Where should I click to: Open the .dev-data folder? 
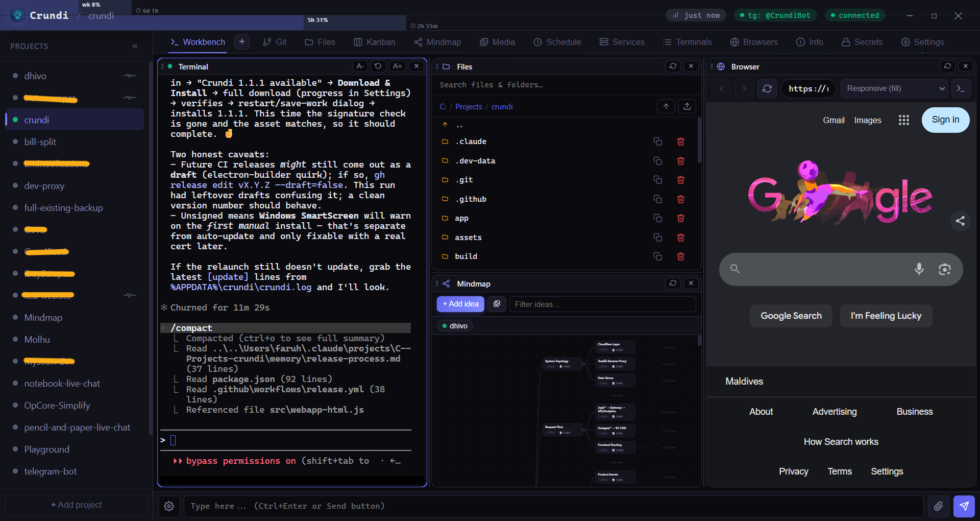tap(475, 161)
